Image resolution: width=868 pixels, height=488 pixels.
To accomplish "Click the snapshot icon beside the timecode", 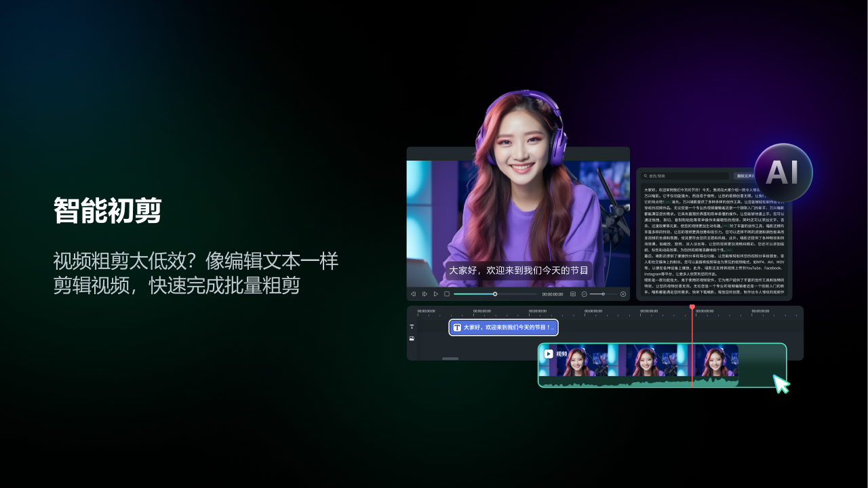I will pyautogui.click(x=573, y=294).
